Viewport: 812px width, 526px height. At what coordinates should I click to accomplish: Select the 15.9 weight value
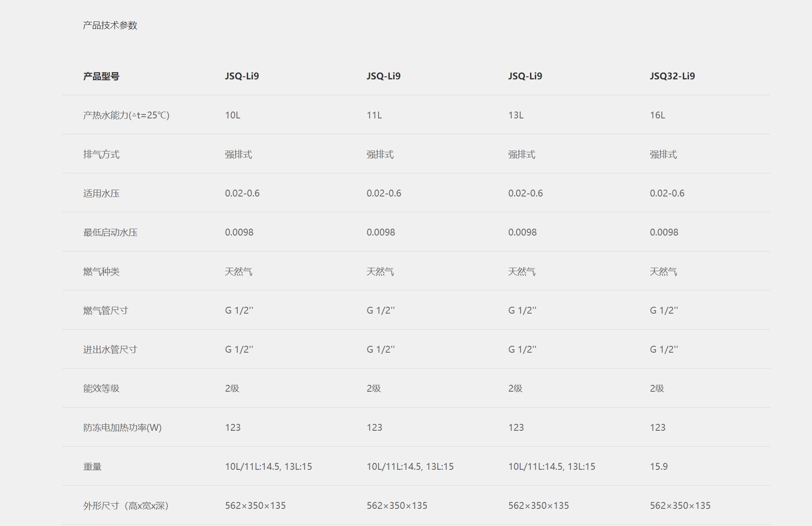[659, 466]
